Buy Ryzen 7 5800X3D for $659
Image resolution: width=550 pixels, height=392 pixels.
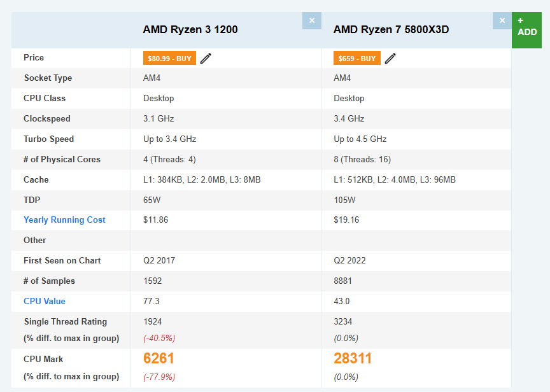point(356,59)
